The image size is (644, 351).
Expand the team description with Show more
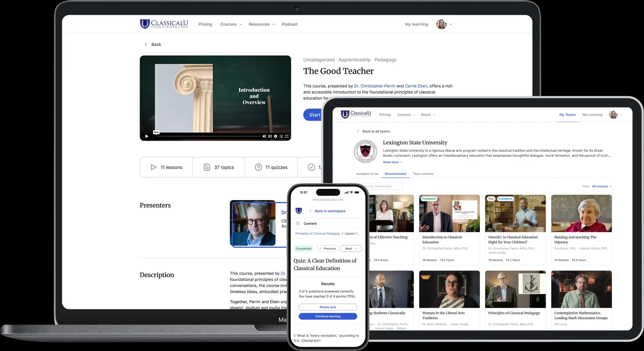tap(393, 162)
